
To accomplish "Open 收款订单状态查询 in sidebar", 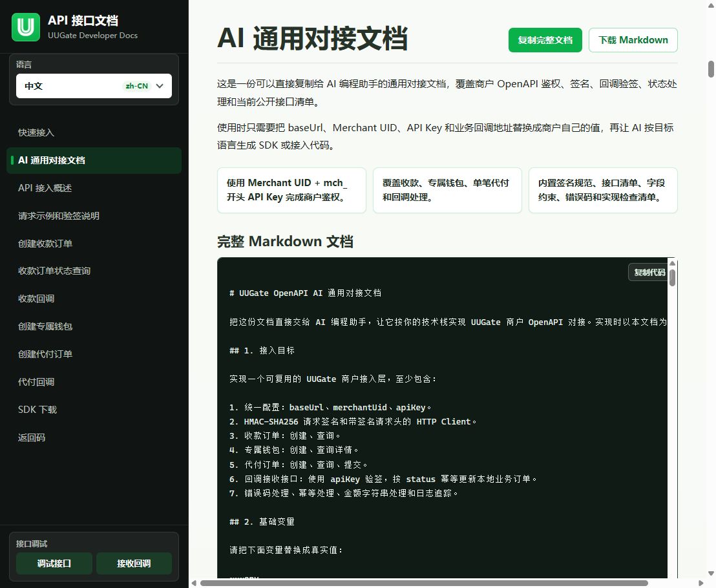I will coord(54,271).
